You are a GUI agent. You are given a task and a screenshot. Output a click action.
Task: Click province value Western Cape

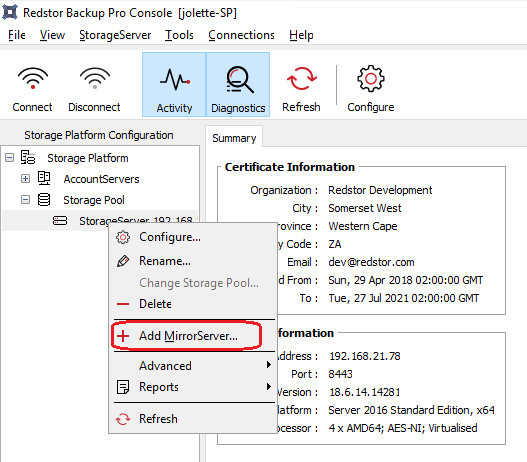(363, 226)
